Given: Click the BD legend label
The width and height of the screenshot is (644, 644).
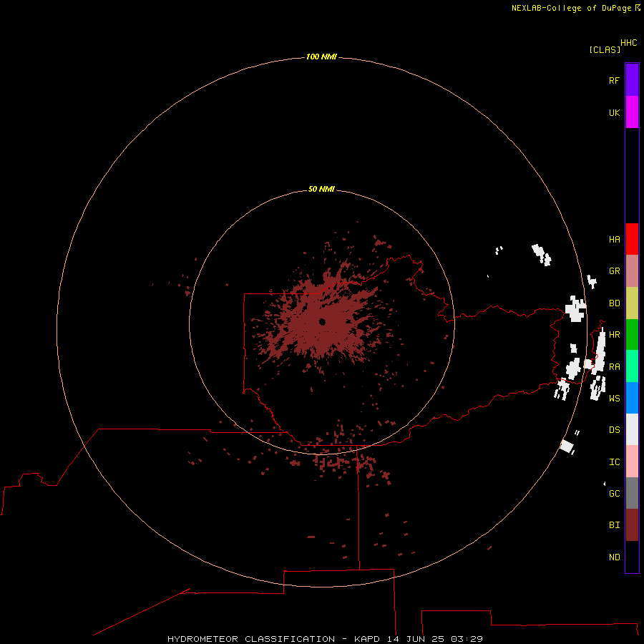Looking at the screenshot, I should [615, 303].
